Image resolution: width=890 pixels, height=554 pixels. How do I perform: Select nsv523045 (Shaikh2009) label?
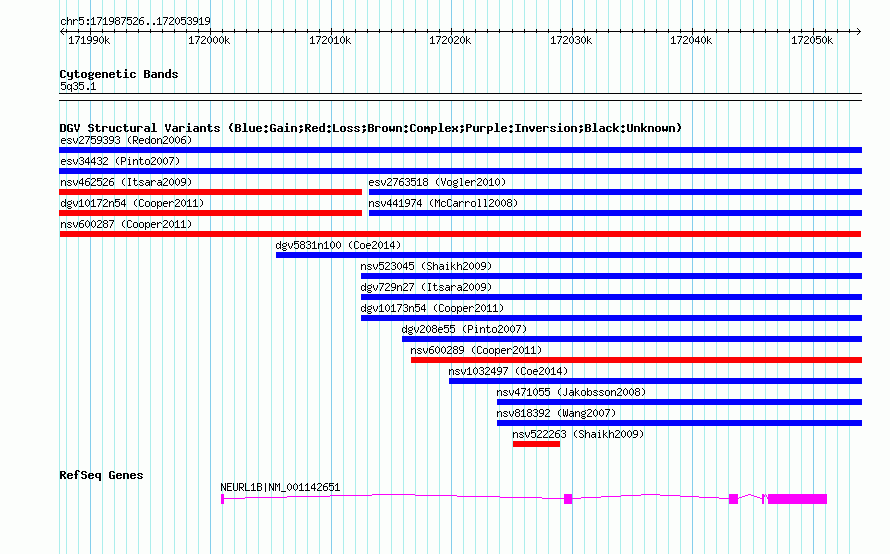426,266
